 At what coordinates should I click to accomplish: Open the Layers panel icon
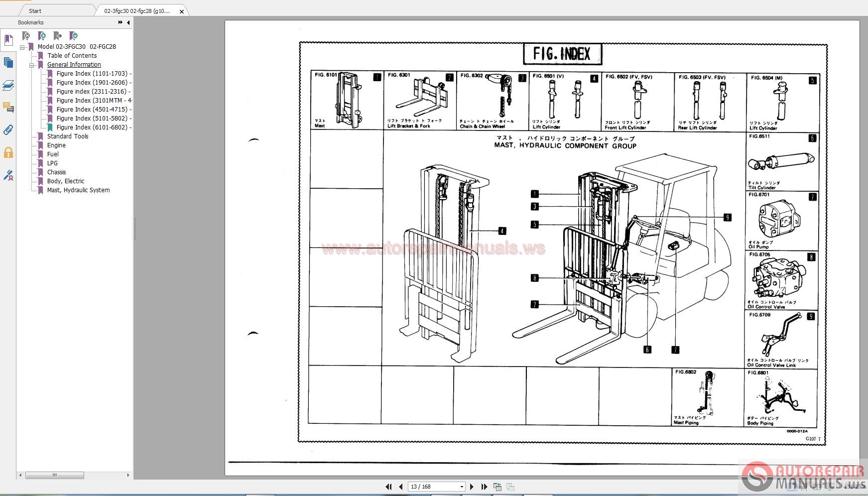pyautogui.click(x=8, y=86)
